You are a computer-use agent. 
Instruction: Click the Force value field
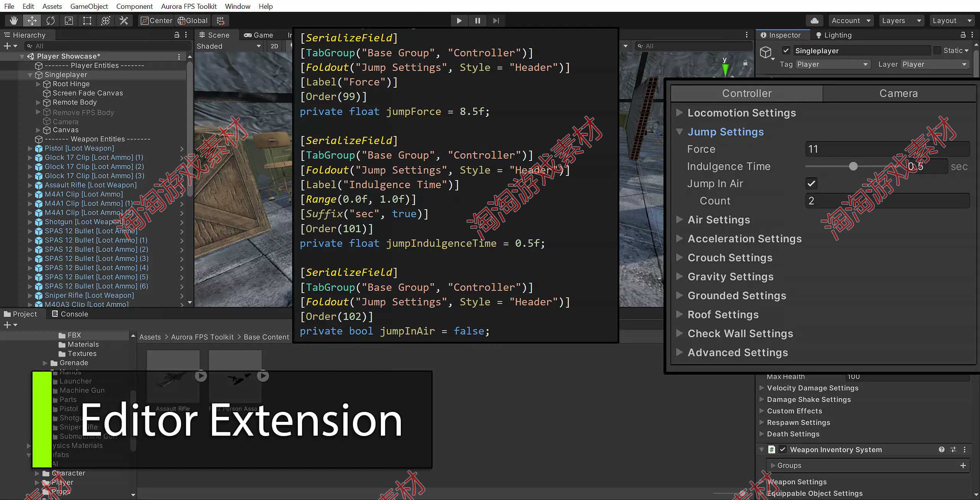tap(887, 149)
